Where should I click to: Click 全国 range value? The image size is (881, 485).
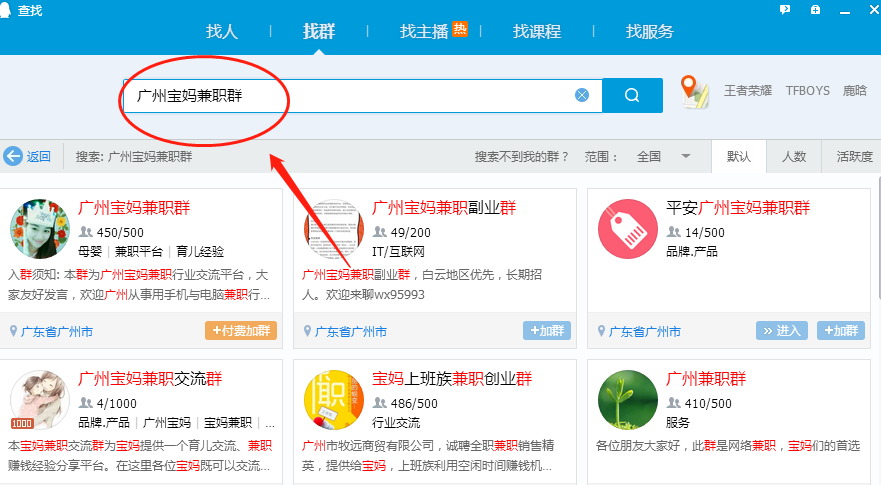click(649, 156)
